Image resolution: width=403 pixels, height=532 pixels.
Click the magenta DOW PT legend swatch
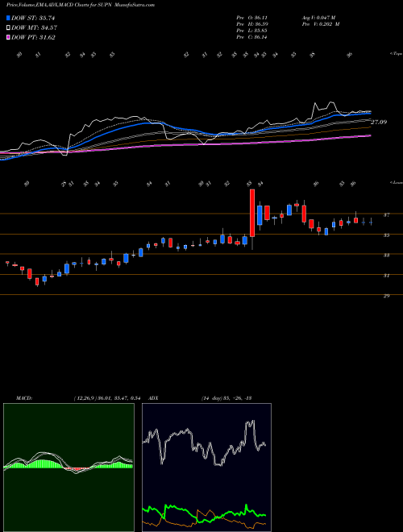(x=8, y=38)
